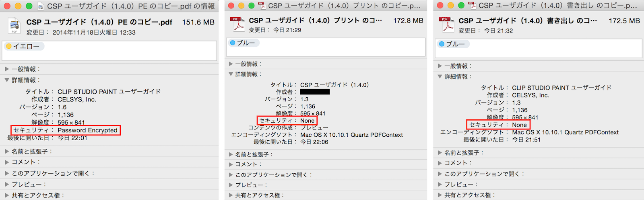This screenshot has width=644, height=201.
Task: Click 作成者 CELSYS, Inc. in 書き出し のコピー window
Action: (x=530, y=95)
